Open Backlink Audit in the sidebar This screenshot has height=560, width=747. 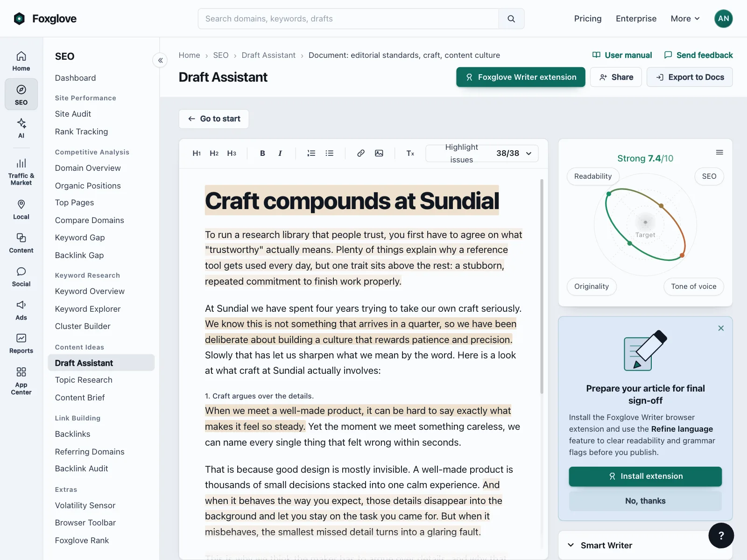pyautogui.click(x=81, y=469)
